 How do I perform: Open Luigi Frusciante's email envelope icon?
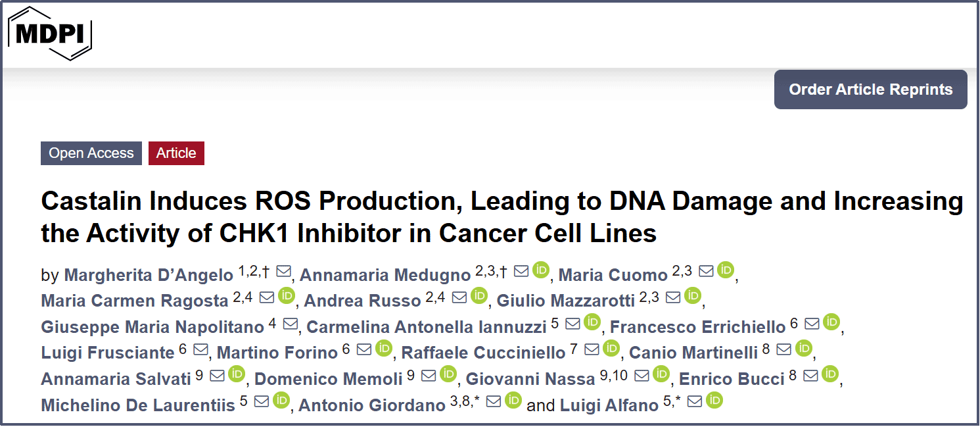point(201,349)
